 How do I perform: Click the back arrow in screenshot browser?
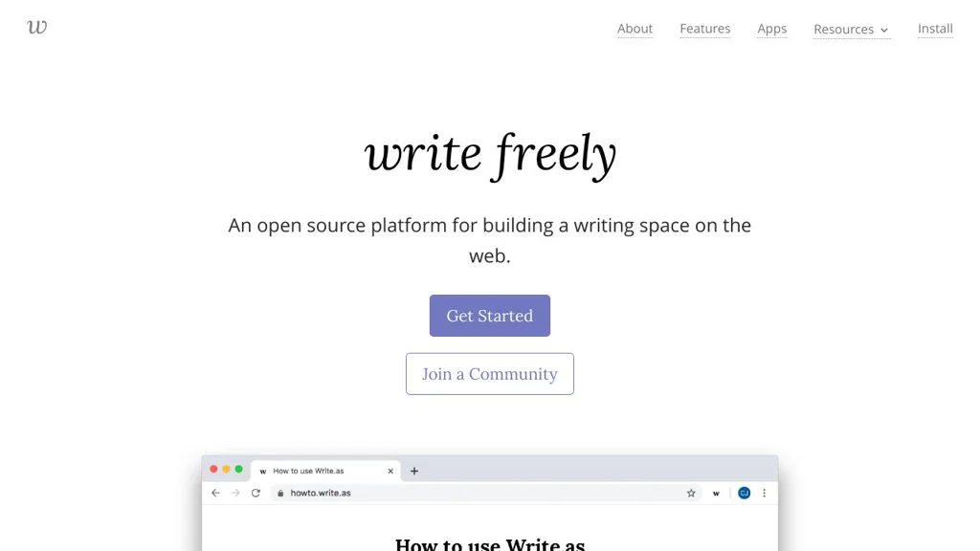coord(215,494)
